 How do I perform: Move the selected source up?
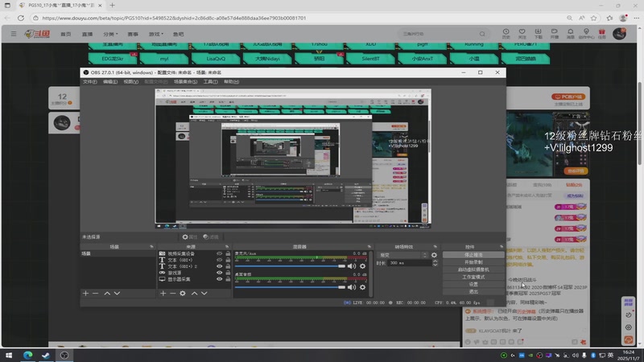point(194,293)
